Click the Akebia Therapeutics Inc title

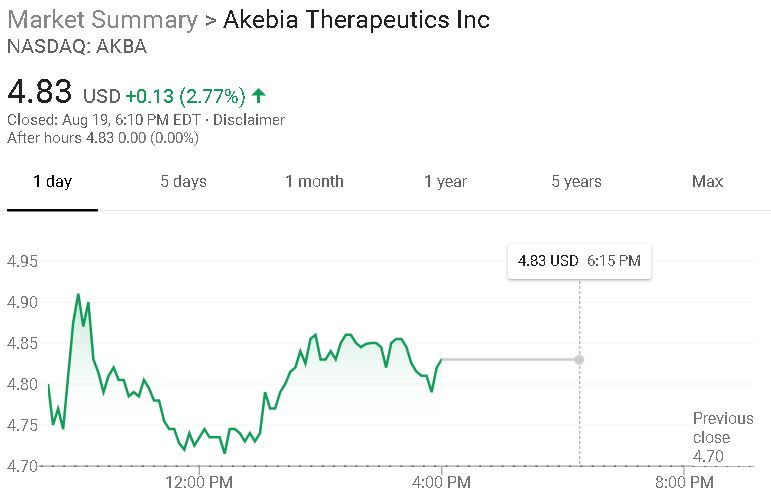(x=356, y=20)
